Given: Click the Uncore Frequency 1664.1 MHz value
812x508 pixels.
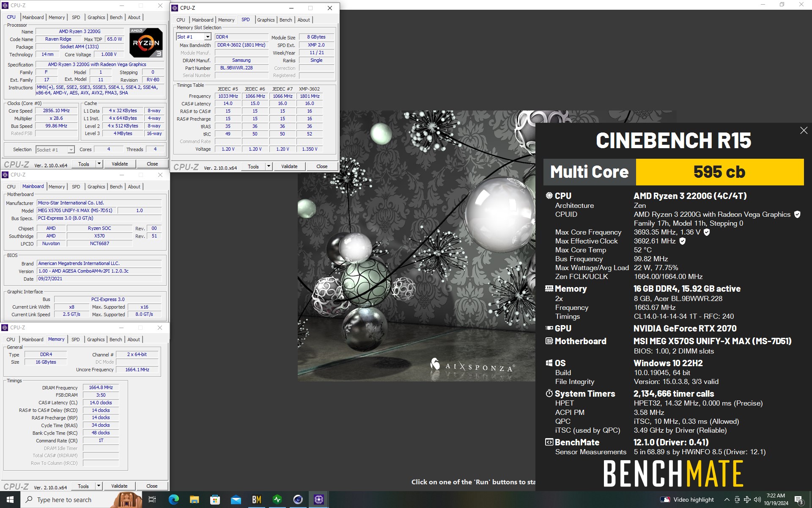Looking at the screenshot, I should point(137,370).
